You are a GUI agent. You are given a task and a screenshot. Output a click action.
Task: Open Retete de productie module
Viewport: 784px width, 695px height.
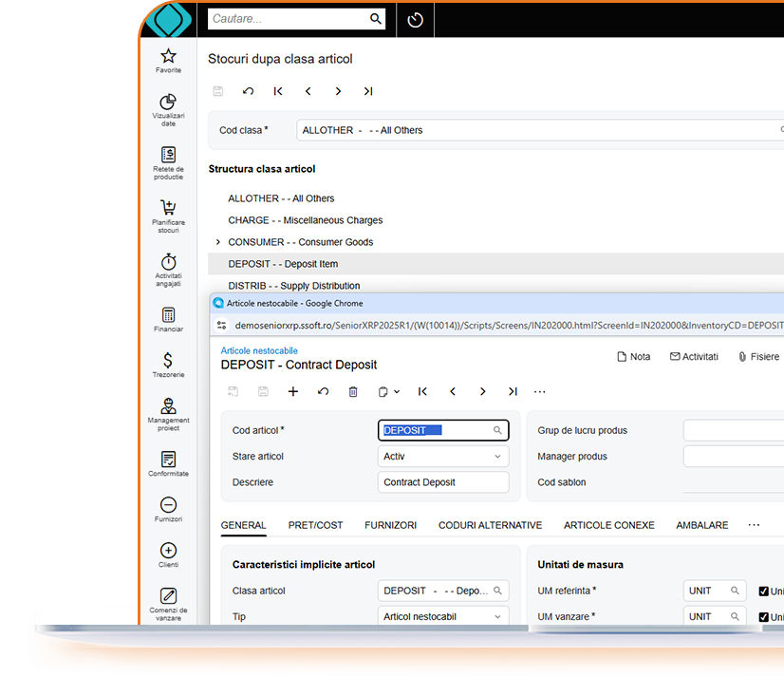167,160
